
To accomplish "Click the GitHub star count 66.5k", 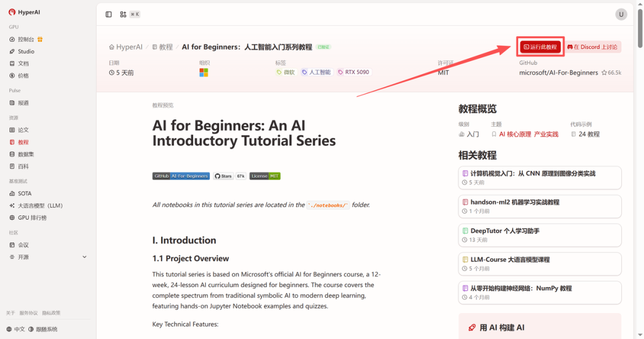I will pyautogui.click(x=612, y=73).
